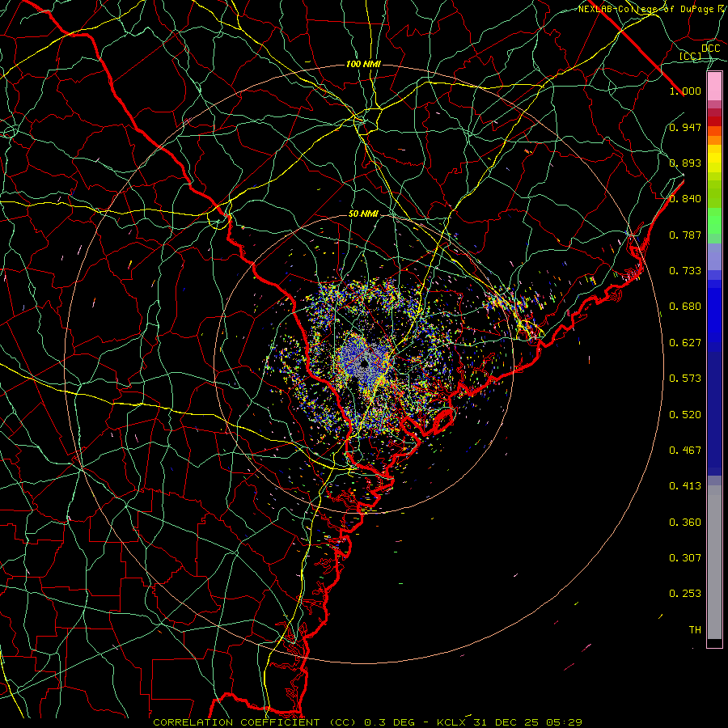Click the 31 DEC 25 date text
Image resolution: width=728 pixels, height=728 pixels.
coord(506,722)
